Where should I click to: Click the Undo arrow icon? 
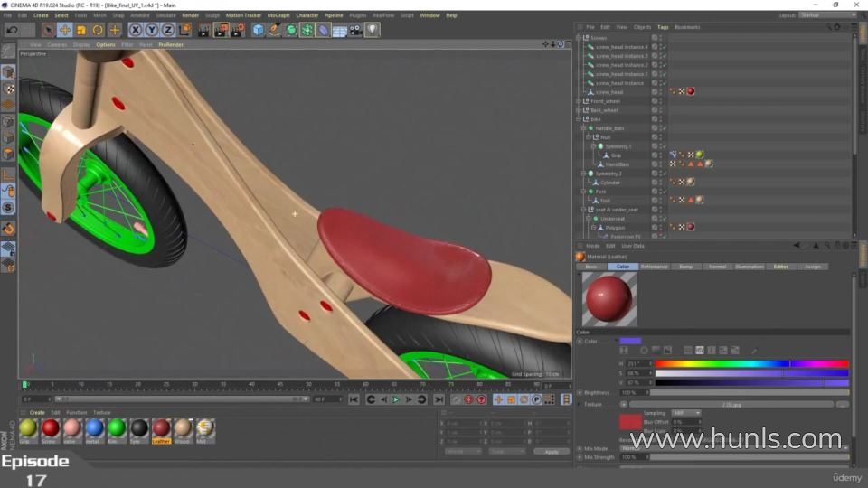[11, 30]
